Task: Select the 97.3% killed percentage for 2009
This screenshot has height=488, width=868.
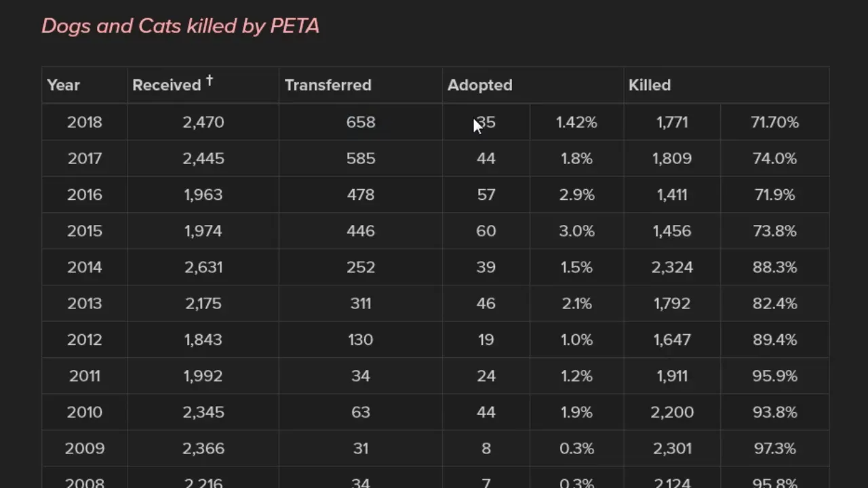Action: [x=774, y=449]
